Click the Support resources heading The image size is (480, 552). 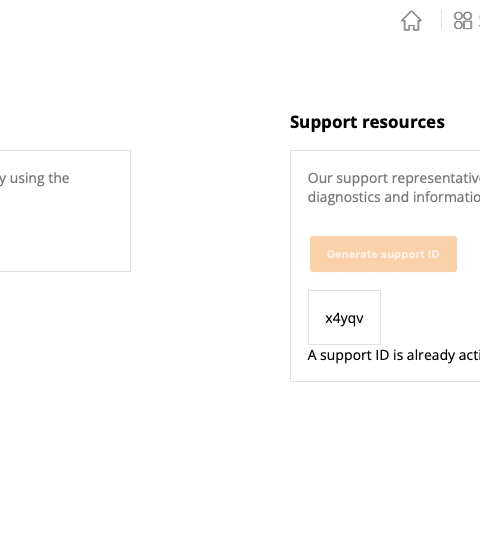click(x=367, y=123)
